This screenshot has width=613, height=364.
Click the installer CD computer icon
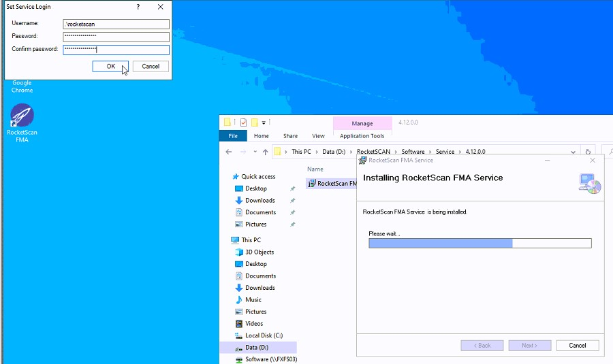tap(590, 184)
